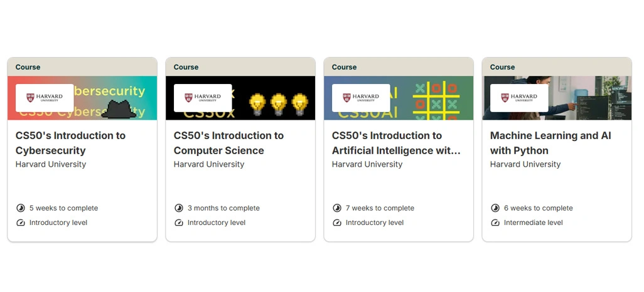The image size is (644, 292).
Task: Click gauge icon on Computer Science card
Action: pyautogui.click(x=178, y=222)
